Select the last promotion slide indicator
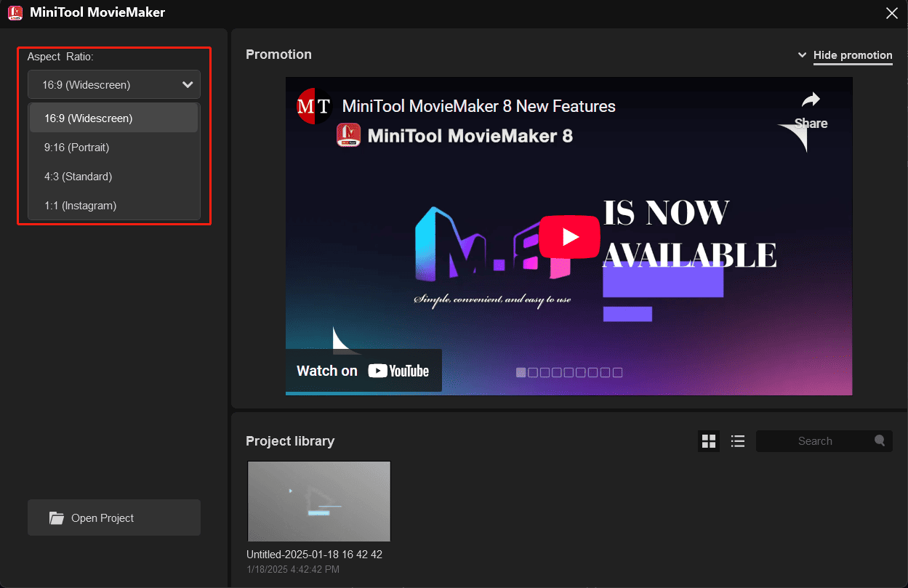Screen dimensions: 908x588 pos(618,372)
